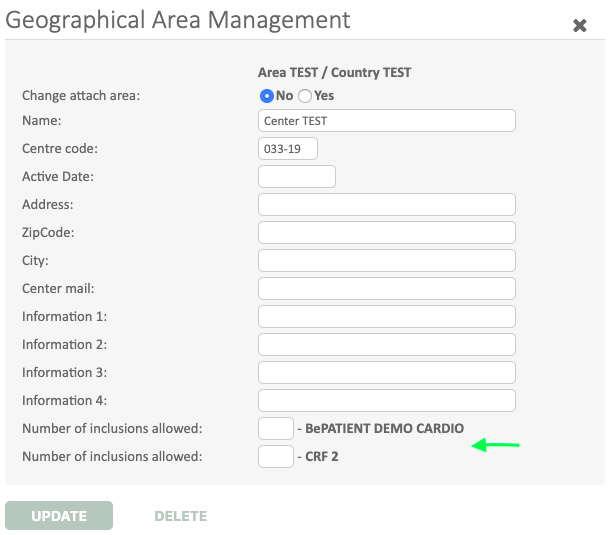This screenshot has width=614, height=535.
Task: Focus the Active Date input
Action: pyautogui.click(x=296, y=177)
